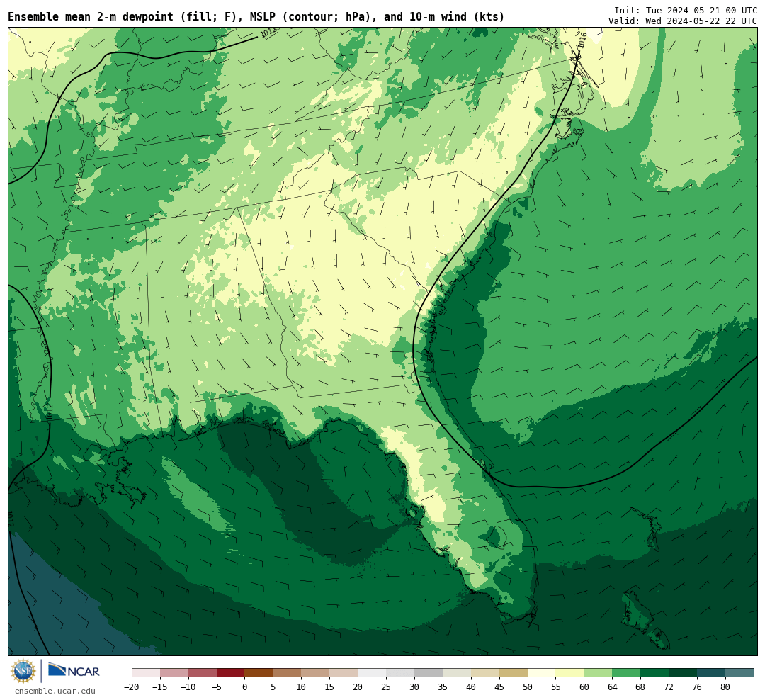
Task: Select the 10 to 15 color swatch
Action: pyautogui.click(x=316, y=672)
